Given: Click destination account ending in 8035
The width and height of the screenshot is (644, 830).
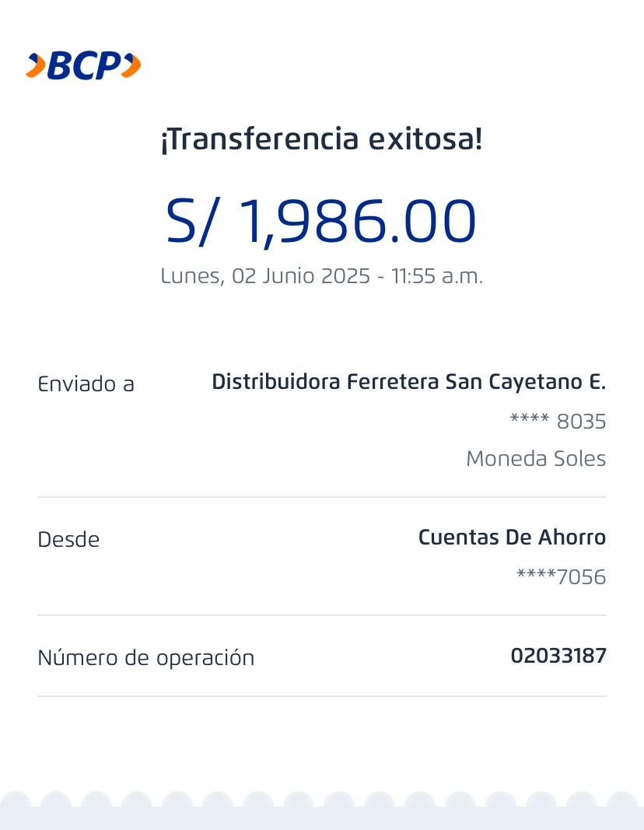Looking at the screenshot, I should (558, 422).
